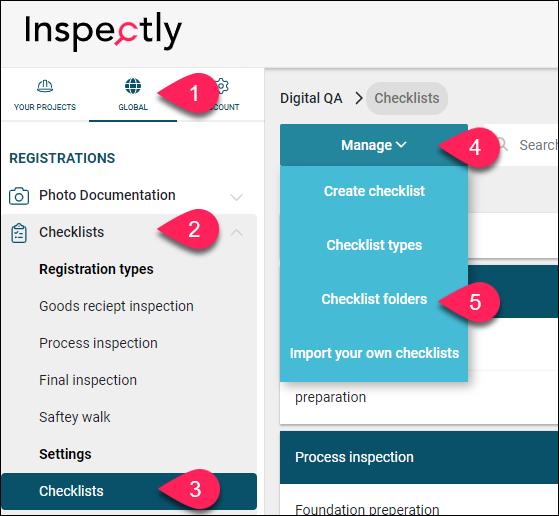
Task: Open Saftey walk registration type
Action: tap(75, 417)
